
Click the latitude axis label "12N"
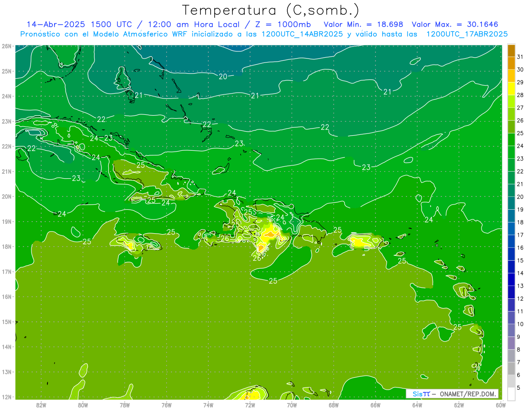[7, 397]
